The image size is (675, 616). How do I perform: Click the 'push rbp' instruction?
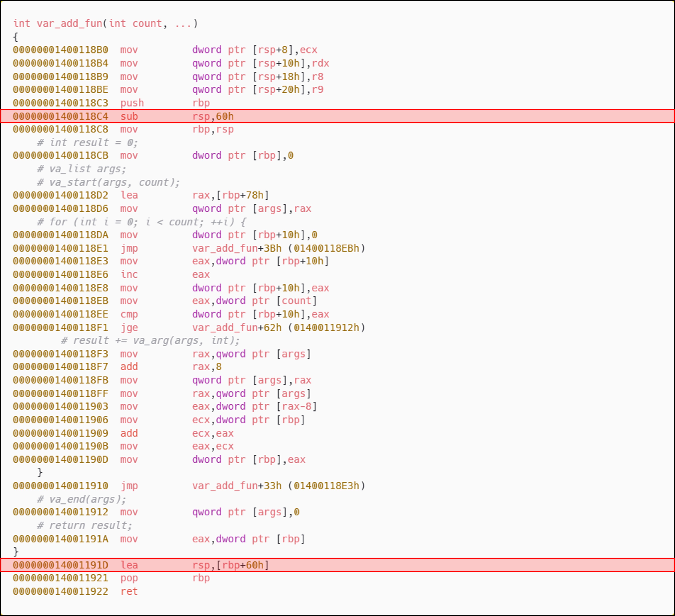pyautogui.click(x=132, y=103)
